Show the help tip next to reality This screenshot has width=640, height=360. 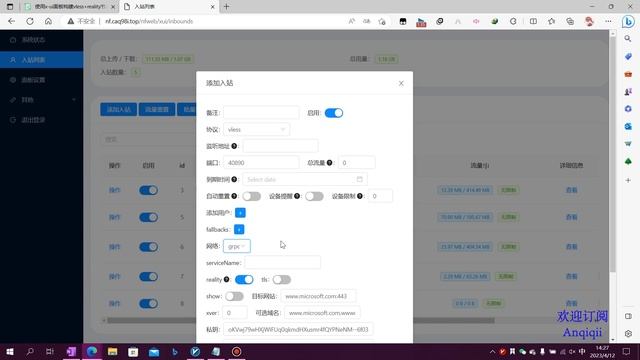(227, 279)
